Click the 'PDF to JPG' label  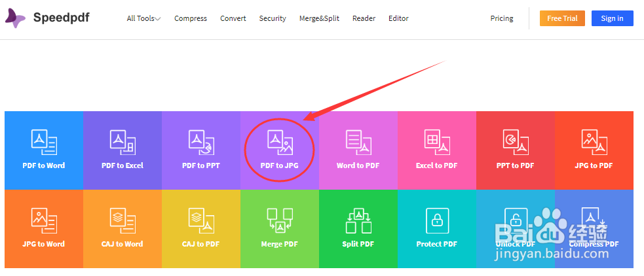[279, 165]
